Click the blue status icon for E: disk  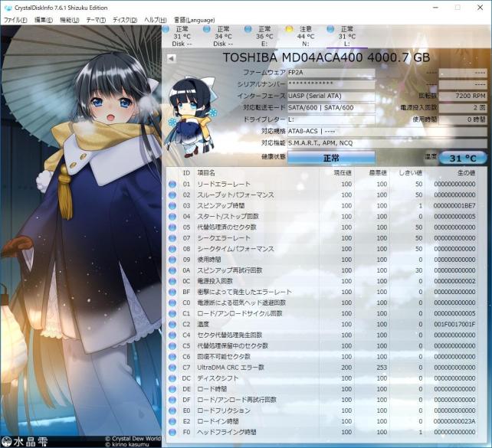[x=248, y=29]
